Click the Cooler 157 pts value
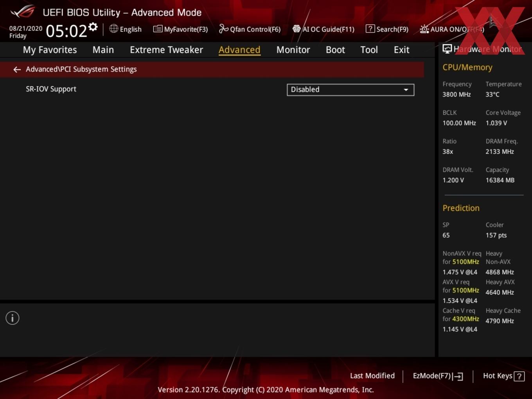The image size is (532, 399). [496, 235]
